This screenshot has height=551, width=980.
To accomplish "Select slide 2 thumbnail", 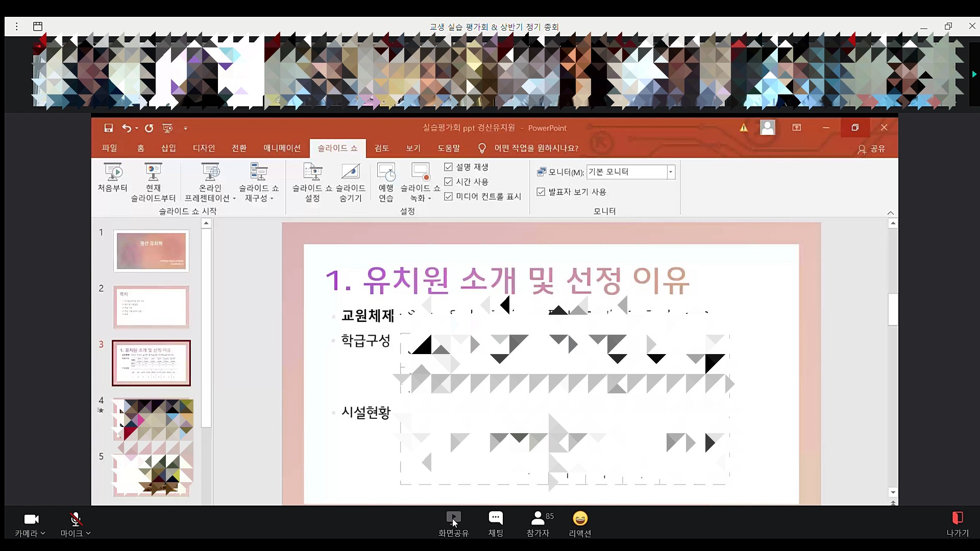I will point(151,307).
